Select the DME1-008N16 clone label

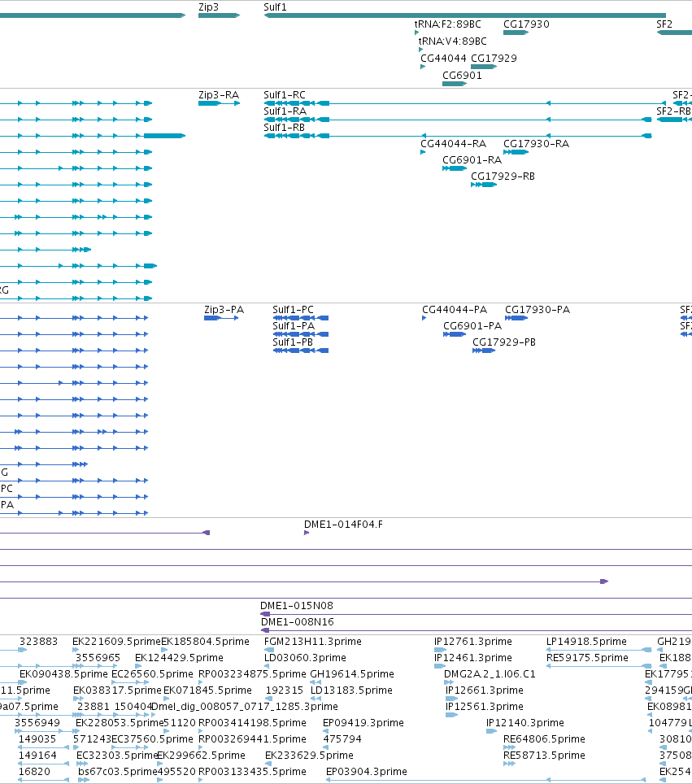[x=298, y=621]
